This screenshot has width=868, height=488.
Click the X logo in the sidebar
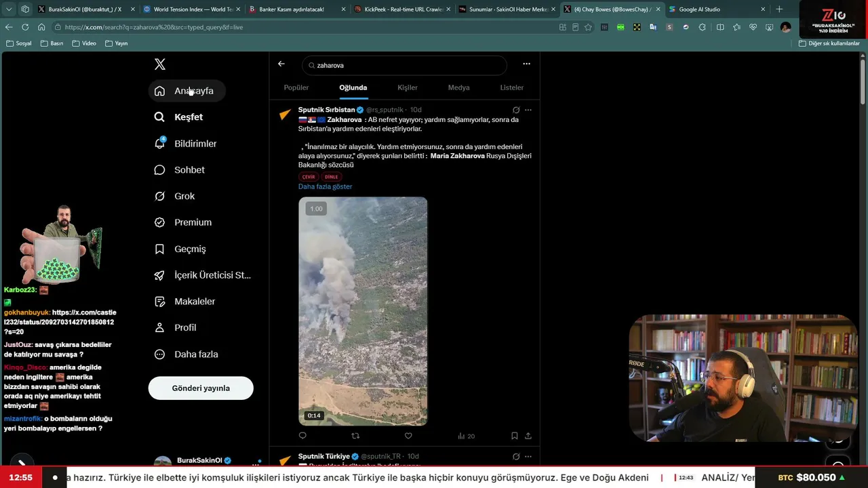pyautogui.click(x=160, y=64)
